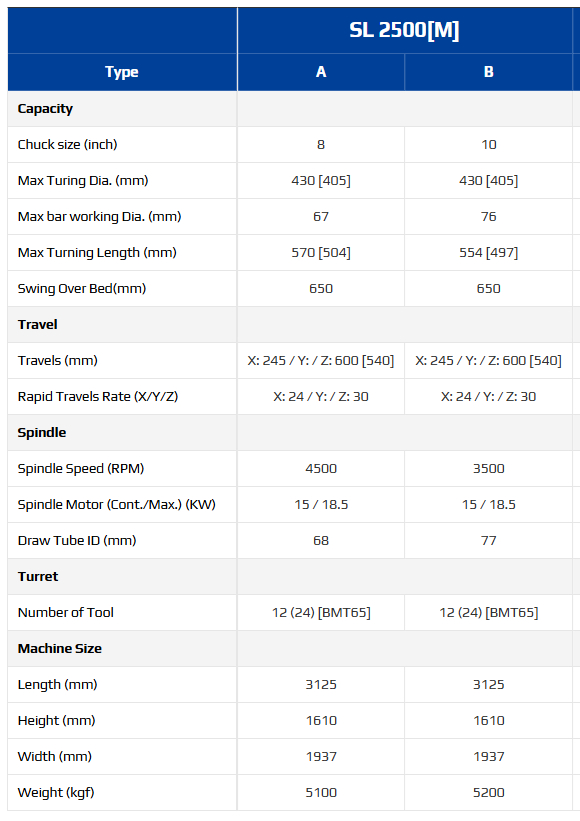Click the SL 2500[M] header

click(404, 30)
